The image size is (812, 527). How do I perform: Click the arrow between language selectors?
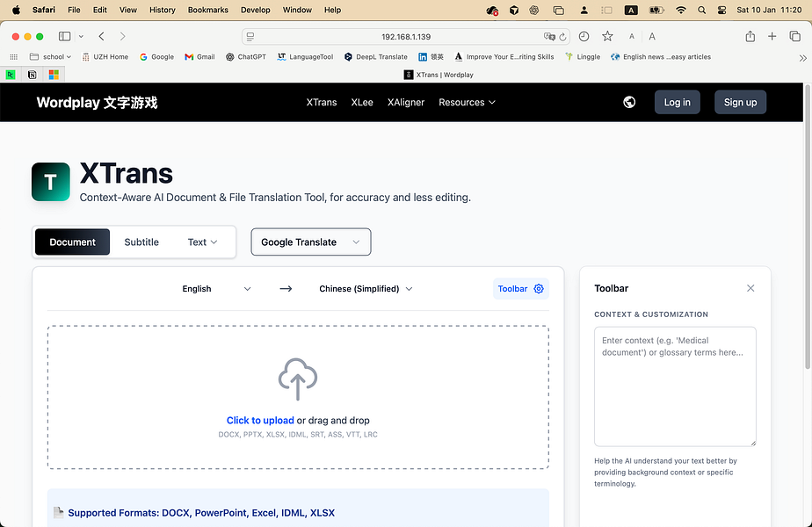tap(286, 289)
